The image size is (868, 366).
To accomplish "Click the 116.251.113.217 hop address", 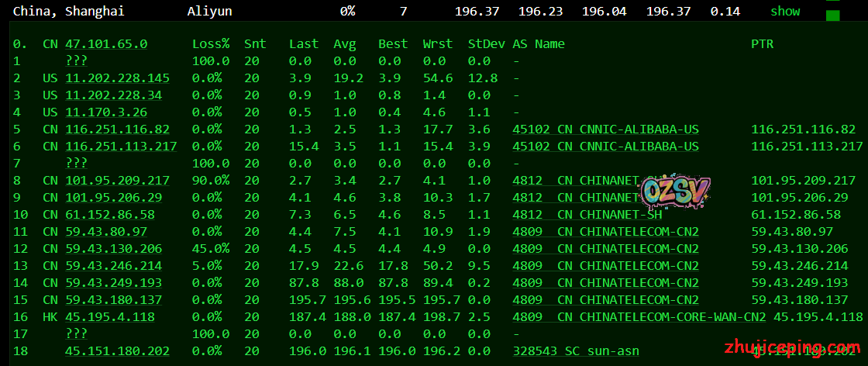I will 121,147.
